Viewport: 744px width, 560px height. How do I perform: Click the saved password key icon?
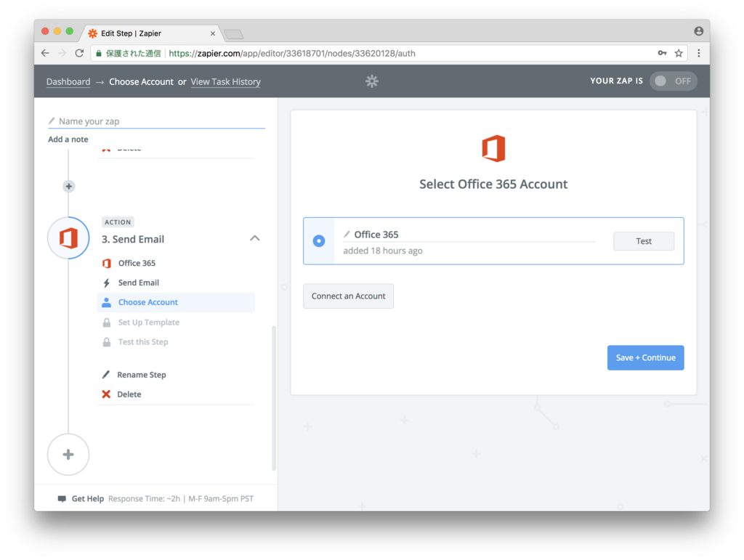pos(662,53)
